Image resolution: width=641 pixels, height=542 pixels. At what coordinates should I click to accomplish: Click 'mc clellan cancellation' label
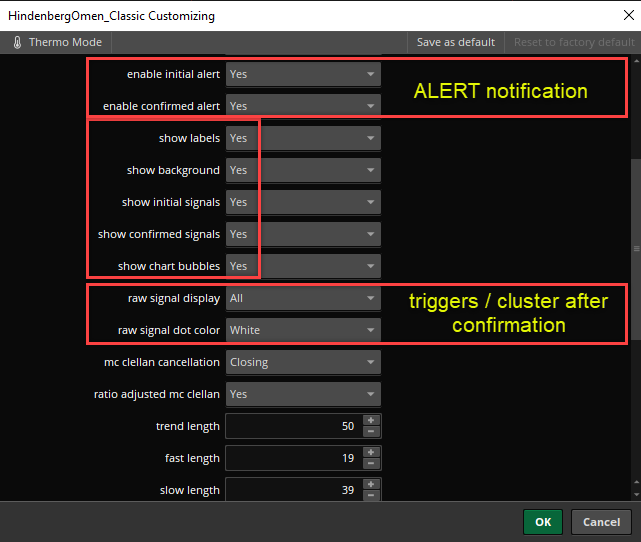(162, 362)
